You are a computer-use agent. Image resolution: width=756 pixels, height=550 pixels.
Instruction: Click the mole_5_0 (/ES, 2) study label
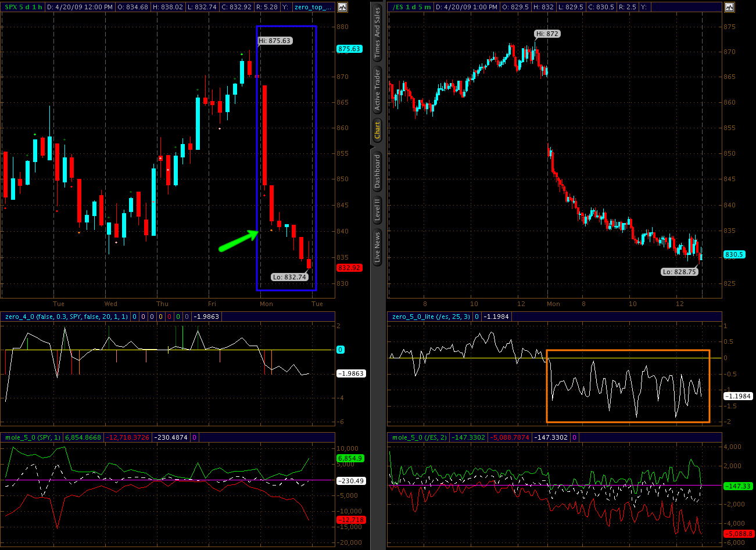pyautogui.click(x=419, y=437)
